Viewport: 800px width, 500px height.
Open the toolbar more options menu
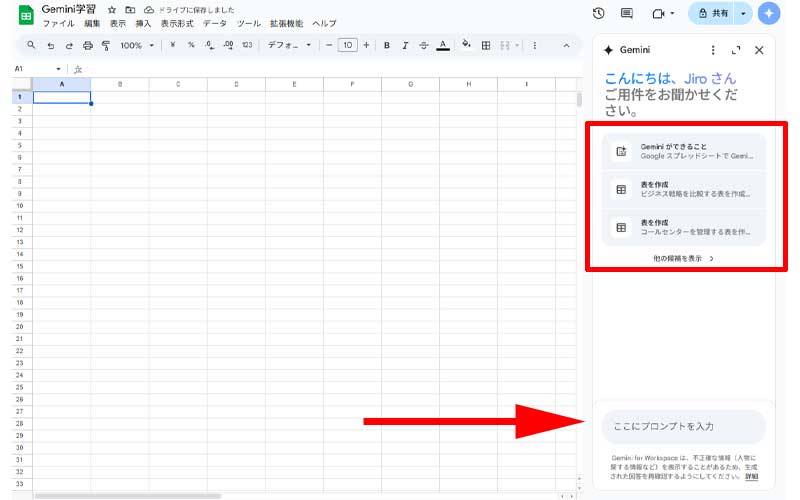coord(535,45)
